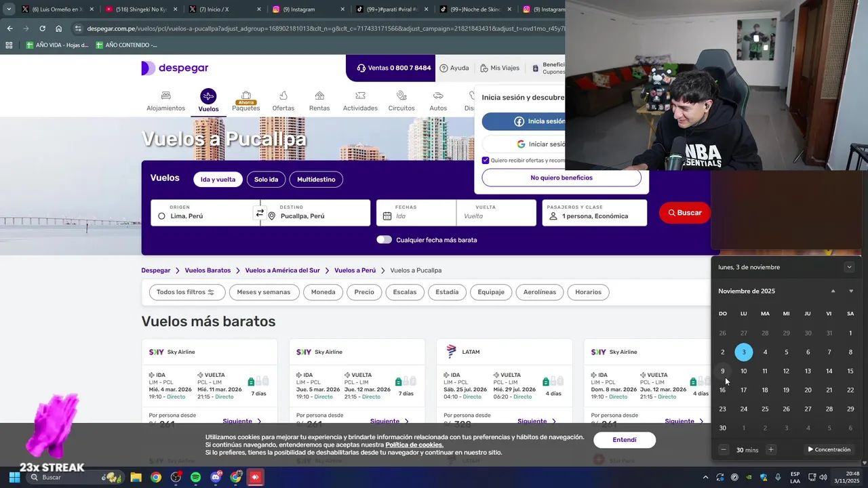
Task: Open the Paquetes suitcase icon
Action: (x=246, y=96)
